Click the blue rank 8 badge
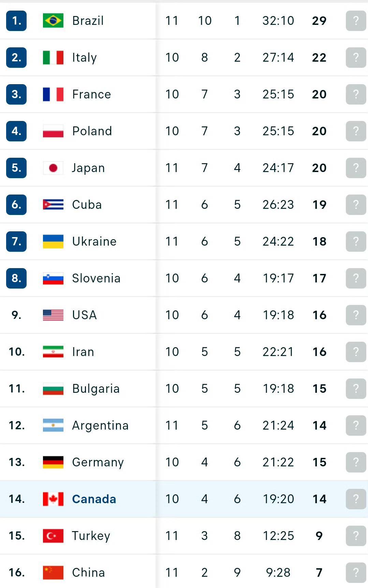Viewport: 368px width, 588px height. (x=16, y=278)
